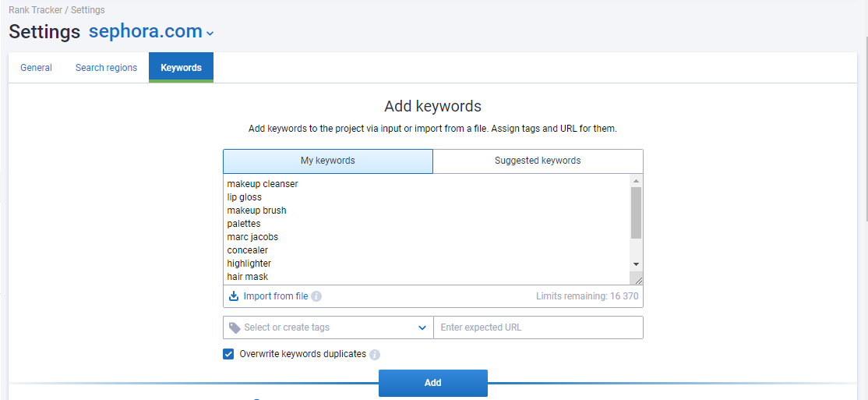The image size is (868, 400).
Task: Click the 'marc jacobs' keyword line
Action: (x=252, y=237)
